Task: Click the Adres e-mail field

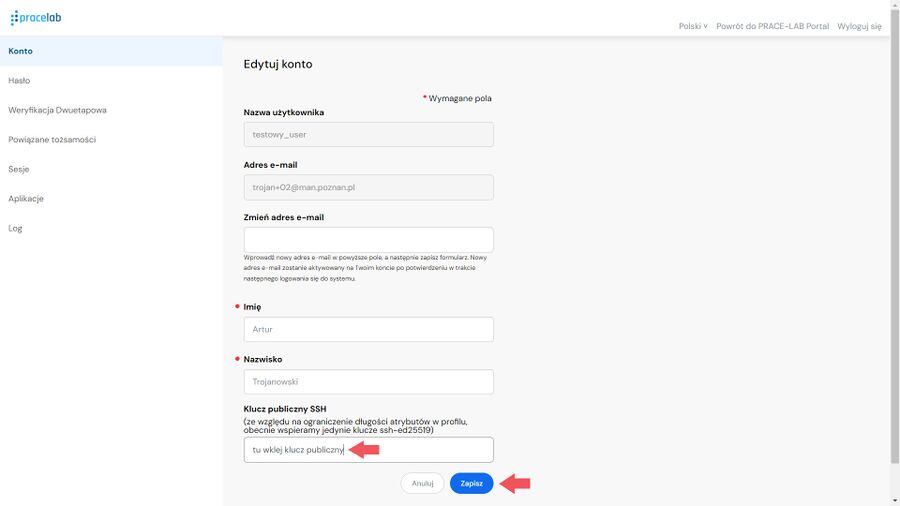Action: [368, 187]
